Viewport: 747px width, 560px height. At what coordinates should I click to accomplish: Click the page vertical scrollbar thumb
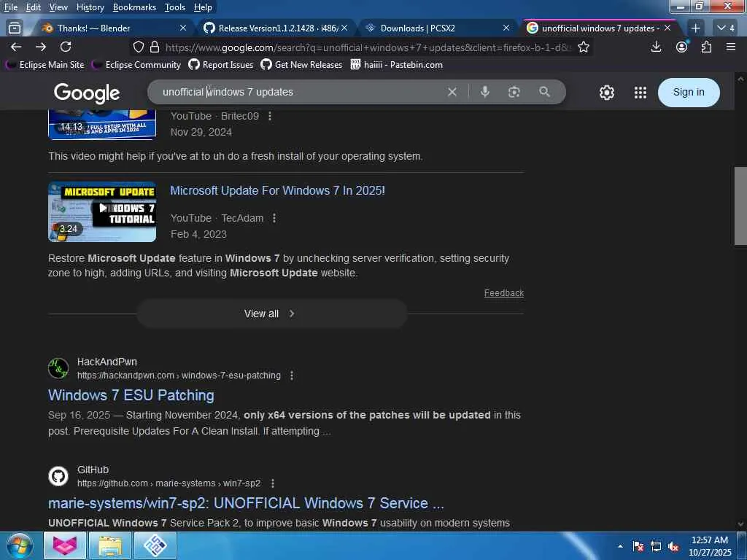[x=740, y=206]
